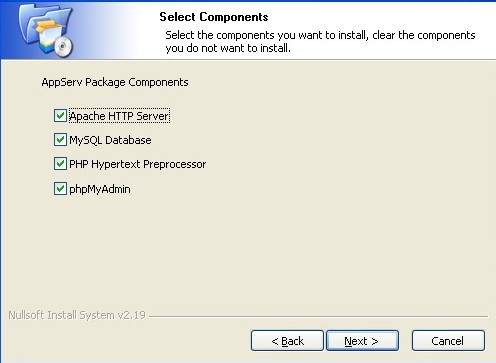Click the blue folder installer icon
Image resolution: width=496 pixels, height=363 pixels.
pyautogui.click(x=46, y=29)
